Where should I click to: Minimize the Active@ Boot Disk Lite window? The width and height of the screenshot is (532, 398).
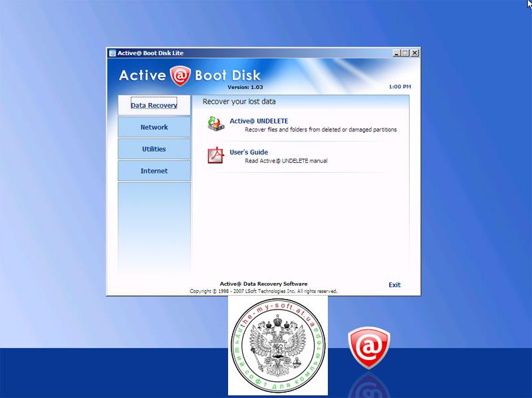point(396,53)
